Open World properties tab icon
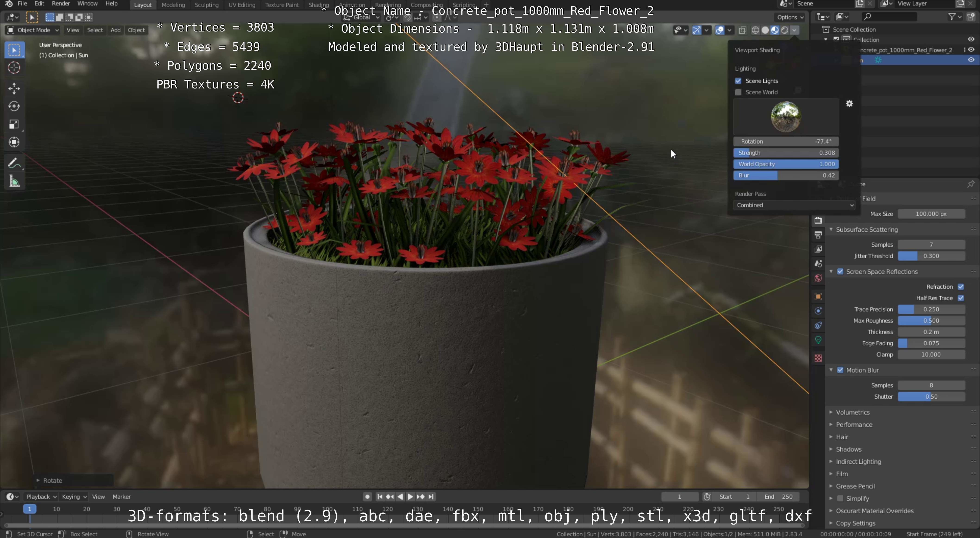Viewport: 980px width, 538px height. pos(818,278)
